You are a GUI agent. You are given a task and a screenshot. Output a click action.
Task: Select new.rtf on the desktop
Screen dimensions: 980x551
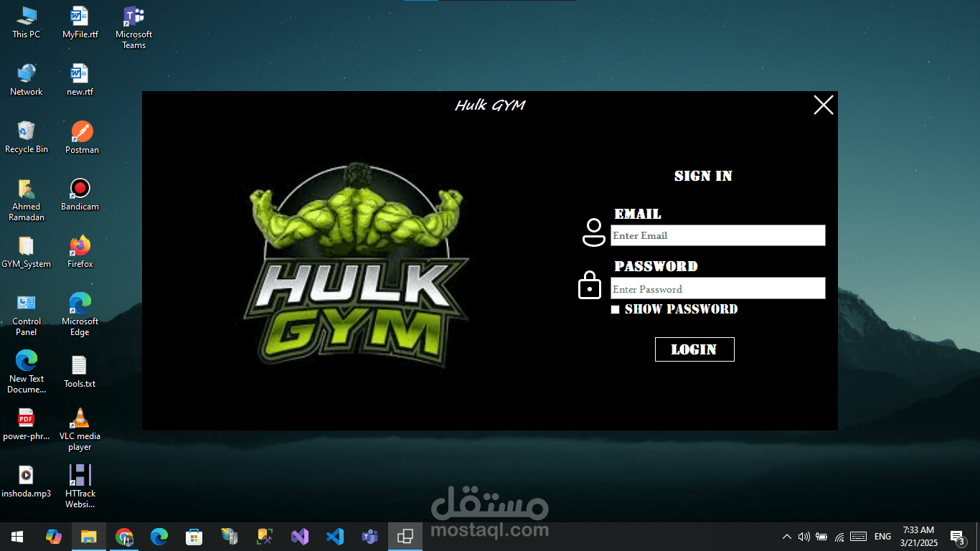pyautogui.click(x=80, y=80)
